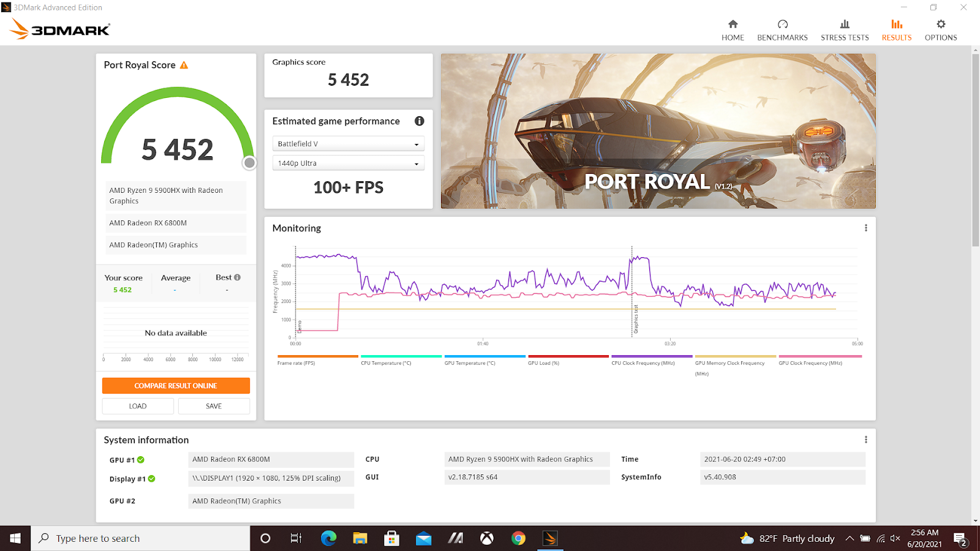Open the Mail app from the taskbar
Viewport: 980px width, 551px height.
[x=424, y=538]
